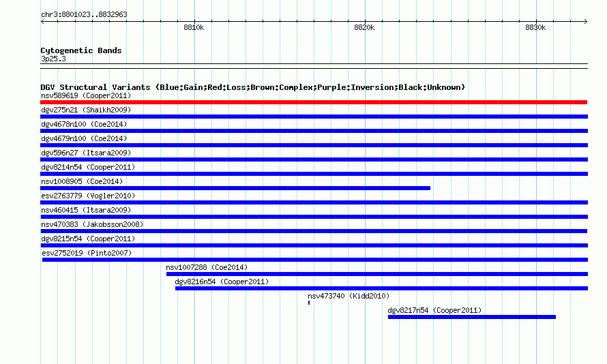
Task: Click the blue dgv275n21 variant bar
Action: (314, 117)
